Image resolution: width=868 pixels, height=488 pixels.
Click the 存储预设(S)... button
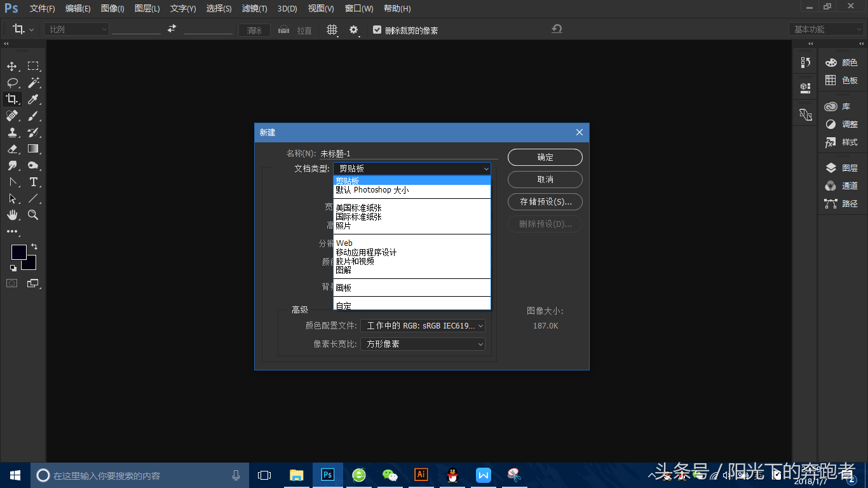[x=545, y=201]
